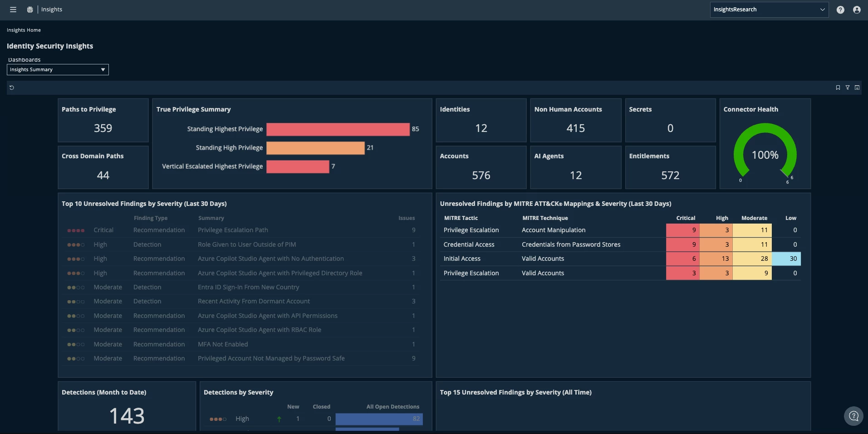Open the filter icon in dashboard toolbar
868x434 pixels.
848,88
